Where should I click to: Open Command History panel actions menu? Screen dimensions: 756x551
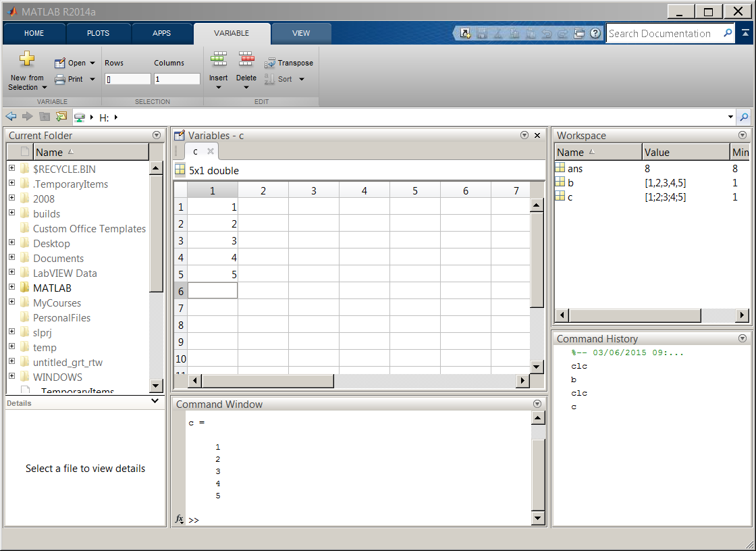coord(742,338)
